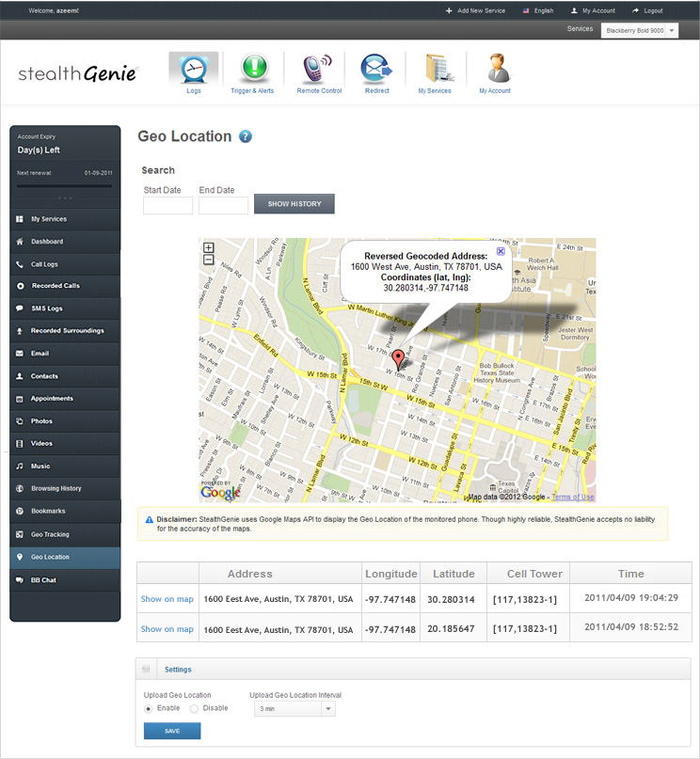Viewport: 700px width, 759px height.
Task: Click the stealthGenie logo
Action: pos(77,73)
